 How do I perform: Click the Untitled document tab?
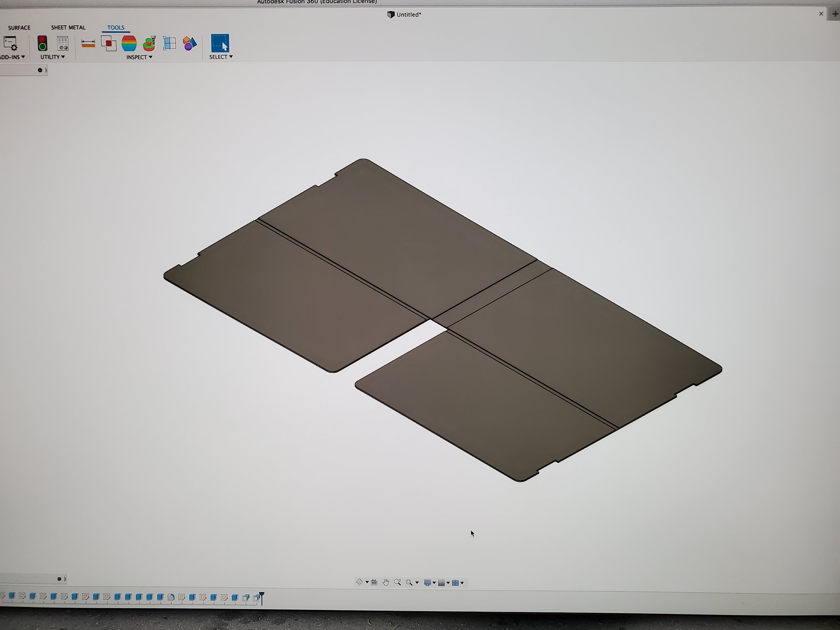(404, 14)
